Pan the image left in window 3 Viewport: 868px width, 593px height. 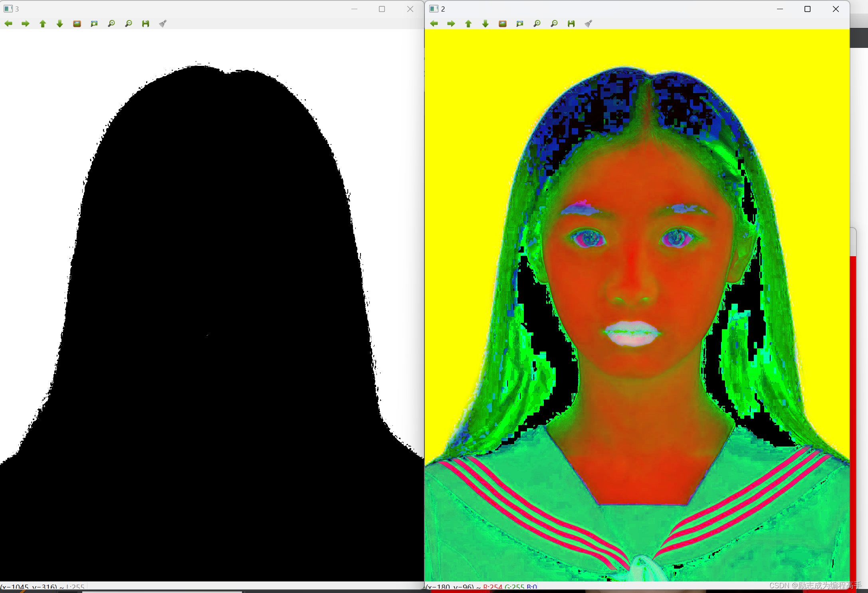pos(8,24)
